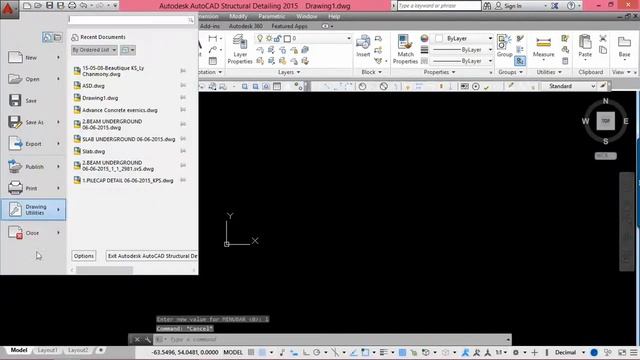Pin the Slab.dwg recent document

[x=183, y=151]
